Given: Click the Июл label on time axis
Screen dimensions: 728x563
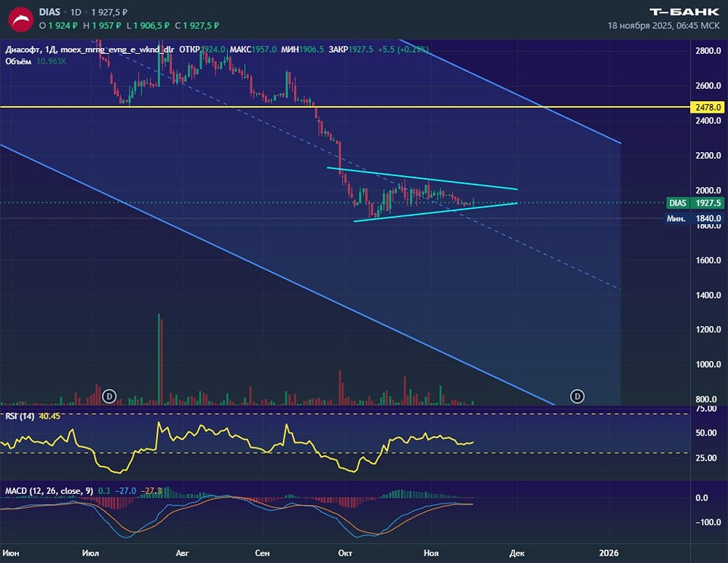Looking at the screenshot, I should pos(90,553).
